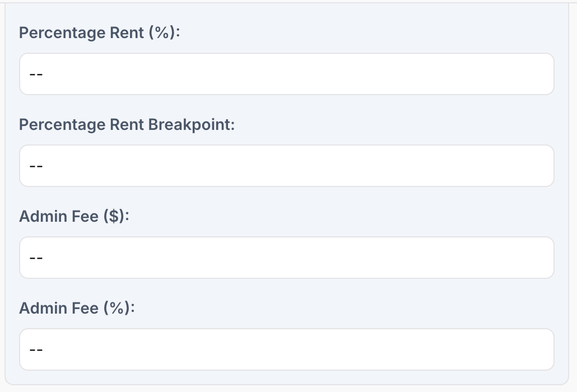Activate the Admin Fee (%) input field

tap(286, 349)
